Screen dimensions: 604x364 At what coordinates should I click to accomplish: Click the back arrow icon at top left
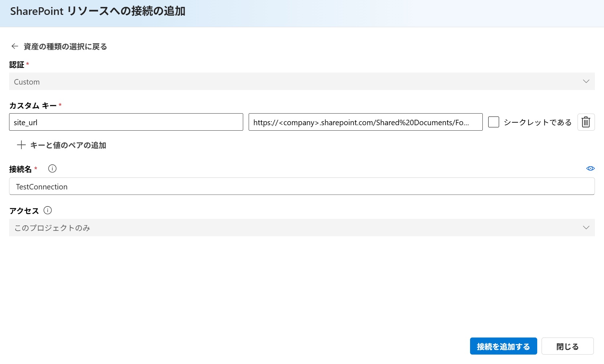pos(15,46)
